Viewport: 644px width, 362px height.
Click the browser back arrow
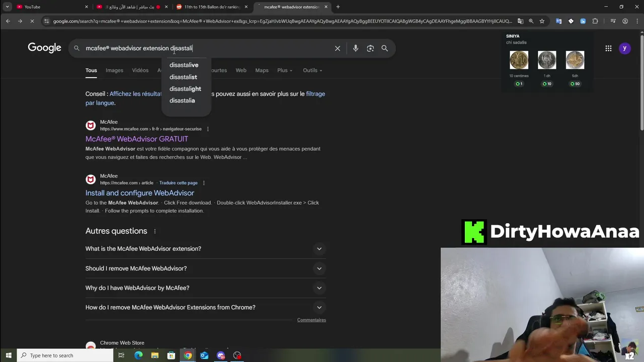[x=8, y=21]
